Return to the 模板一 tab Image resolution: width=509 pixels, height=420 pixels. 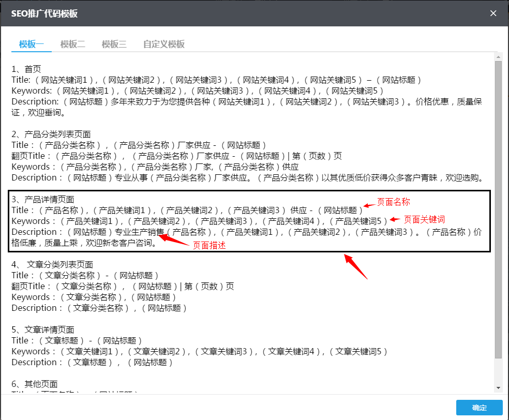[x=31, y=44]
